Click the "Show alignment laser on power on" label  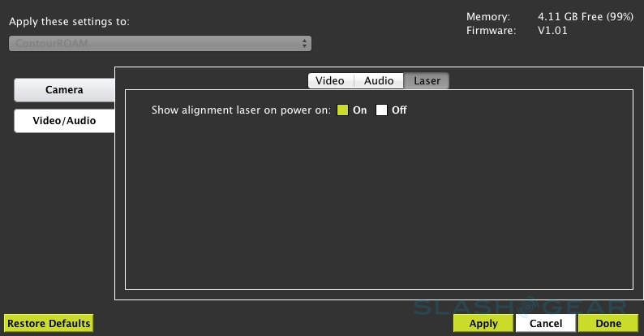point(241,110)
